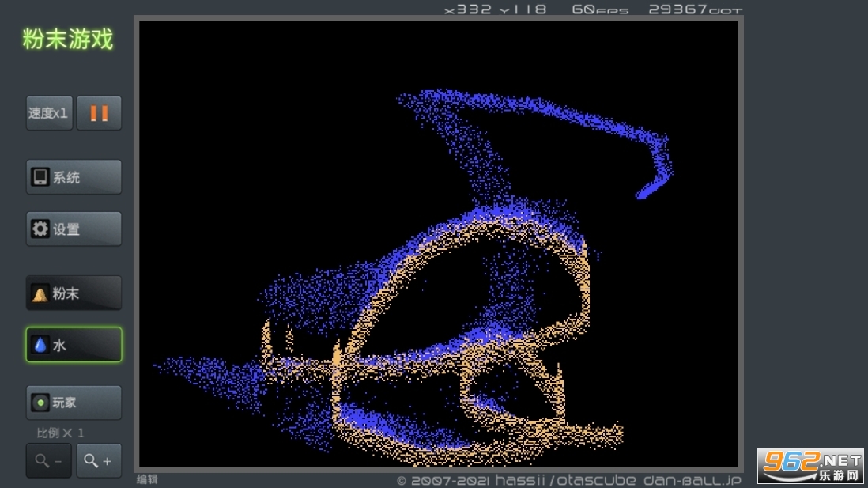Change the simulation speed via 速度x1

point(49,113)
